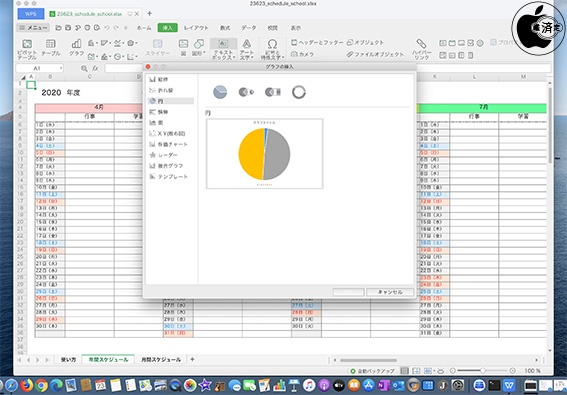
Task: Open the cell name box A1 dropdown
Action: (61, 68)
